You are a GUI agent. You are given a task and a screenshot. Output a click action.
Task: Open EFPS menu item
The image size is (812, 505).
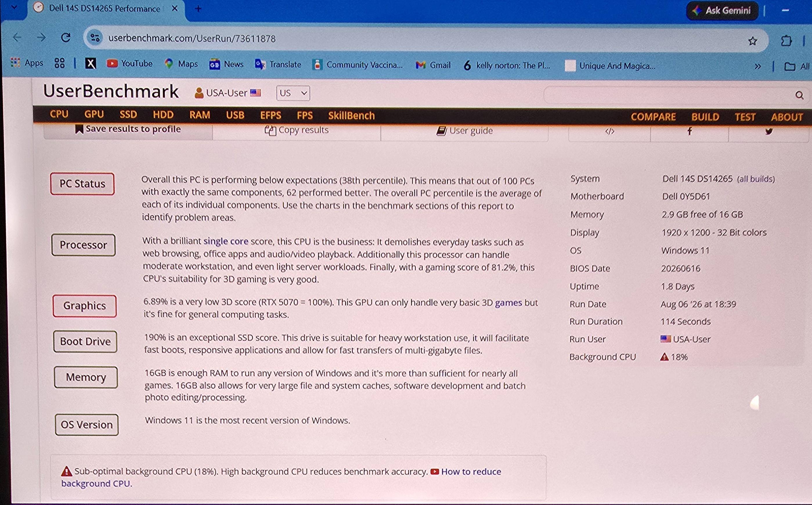click(270, 115)
